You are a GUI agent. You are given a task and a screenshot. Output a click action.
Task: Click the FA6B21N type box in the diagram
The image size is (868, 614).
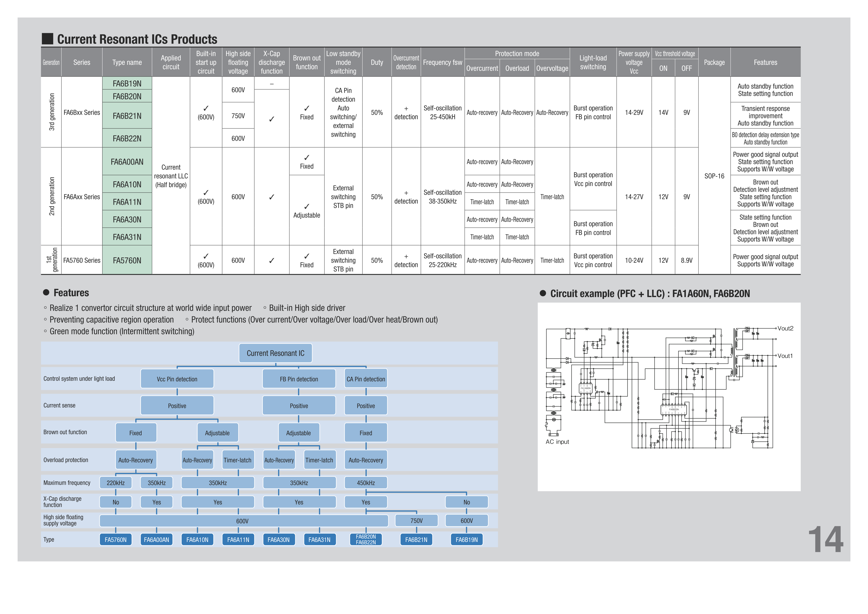(x=416, y=539)
